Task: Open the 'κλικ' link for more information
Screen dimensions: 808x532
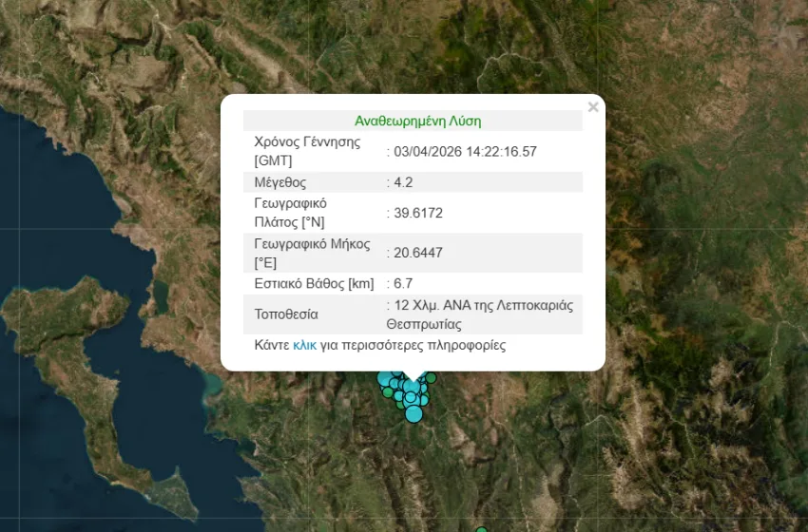Action: point(304,345)
